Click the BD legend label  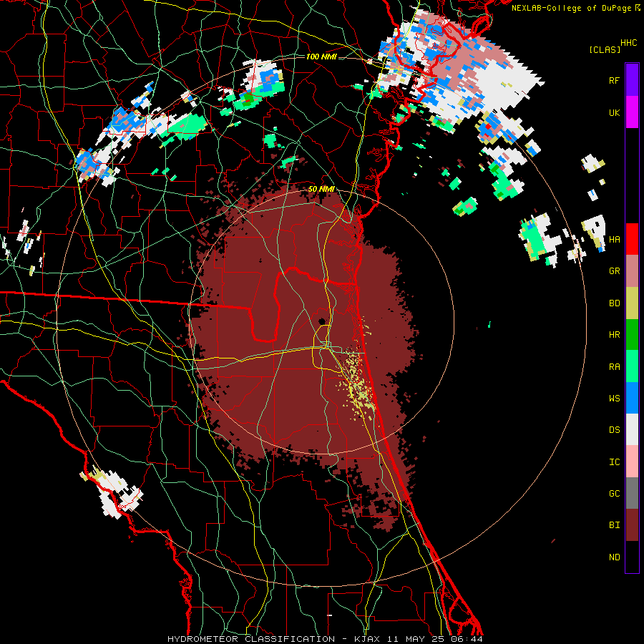[614, 303]
